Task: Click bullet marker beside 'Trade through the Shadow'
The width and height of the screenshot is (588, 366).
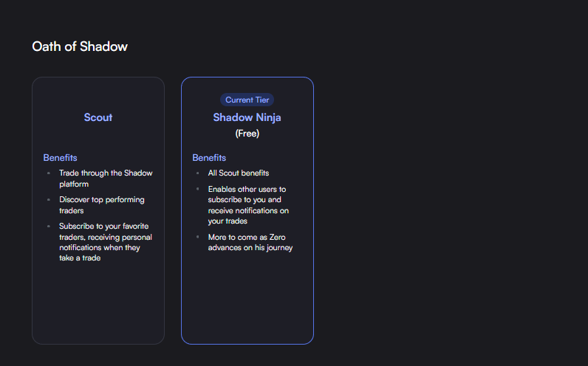Action: click(49, 173)
